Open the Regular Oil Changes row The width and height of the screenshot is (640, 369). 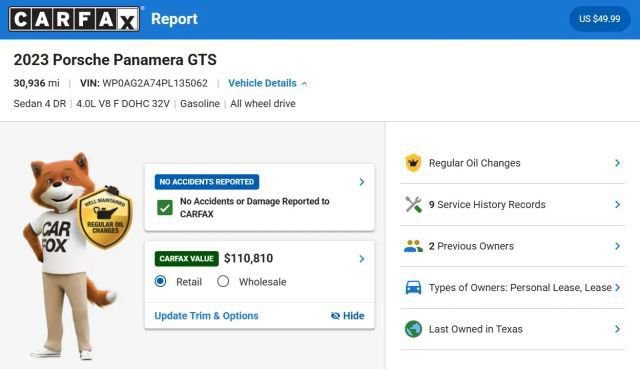tap(512, 163)
